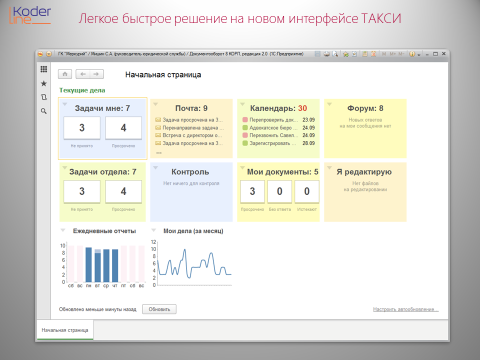Click the Почта: 9 heading
Screen dimensions: 480x360
[x=191, y=108]
